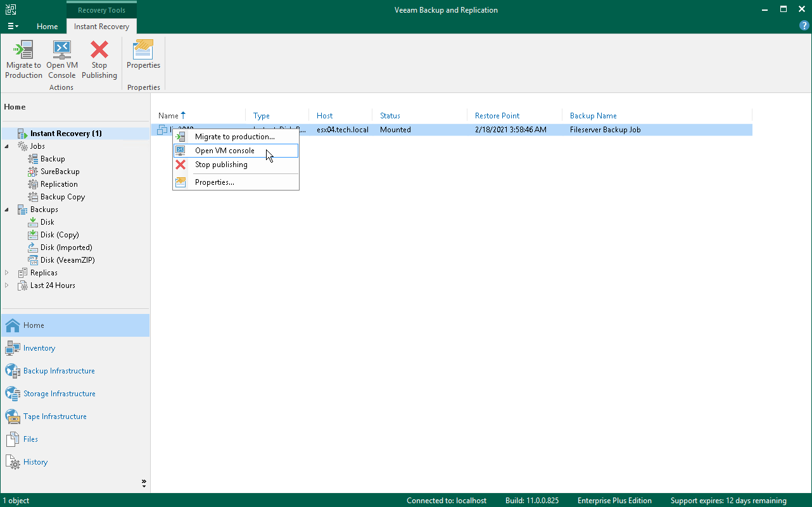812x507 pixels.
Task: Collapse the Jobs tree node
Action: coord(6,146)
